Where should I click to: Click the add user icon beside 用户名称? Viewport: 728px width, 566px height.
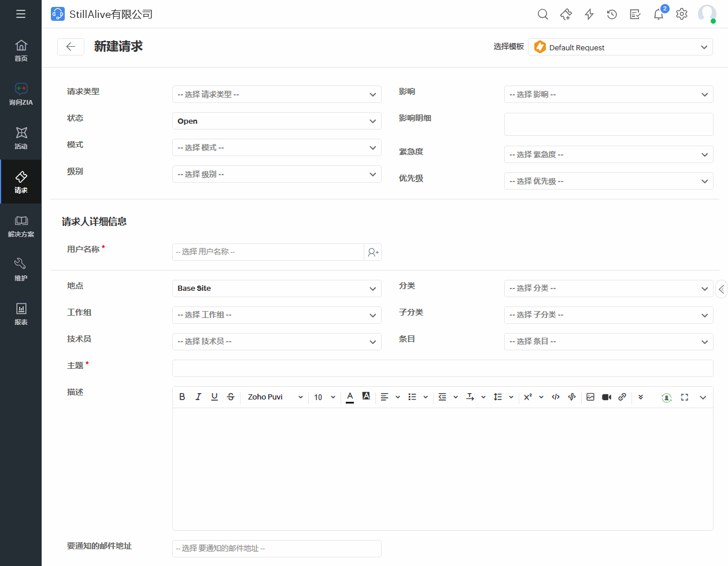(x=373, y=252)
